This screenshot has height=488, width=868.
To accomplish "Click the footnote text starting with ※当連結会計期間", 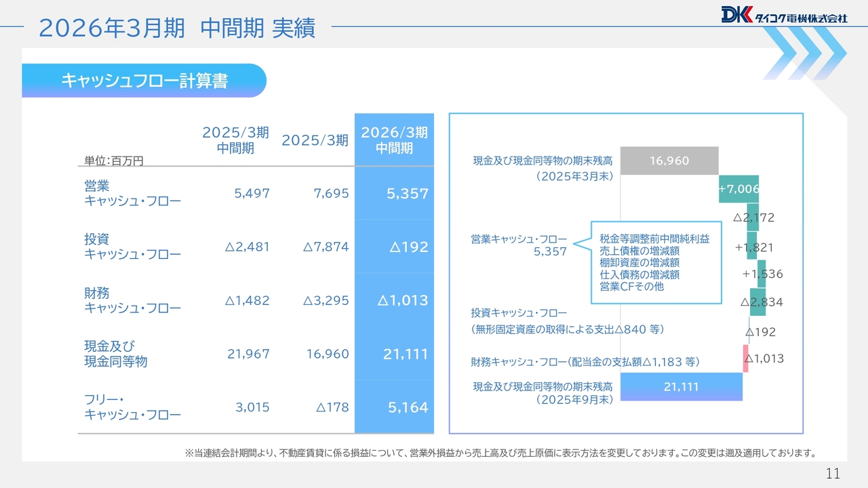I will tap(500, 453).
